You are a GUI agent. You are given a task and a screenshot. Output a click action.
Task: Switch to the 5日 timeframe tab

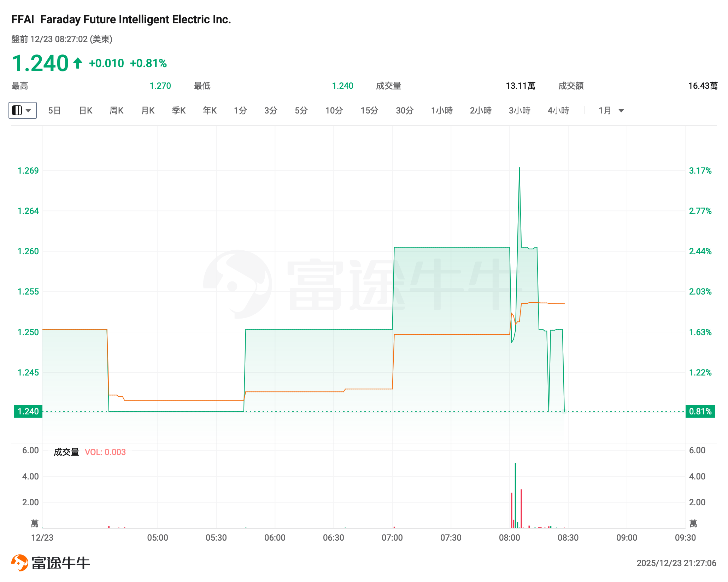coord(54,111)
